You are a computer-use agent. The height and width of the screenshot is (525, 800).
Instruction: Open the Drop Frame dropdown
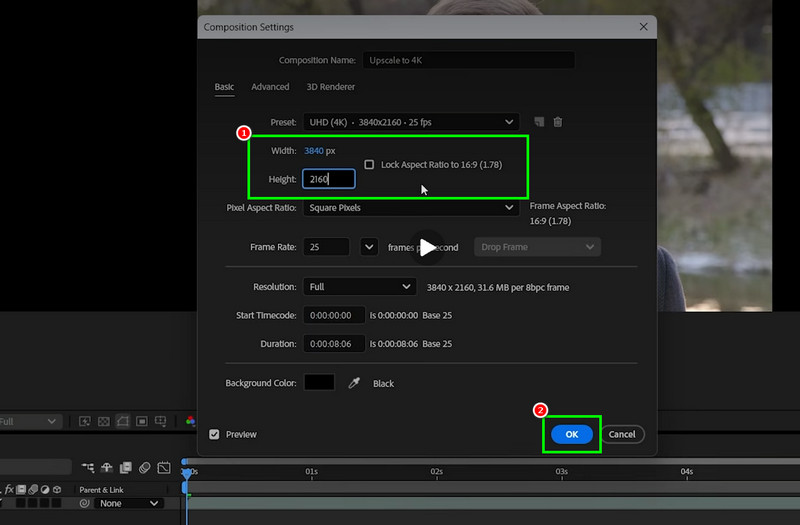pos(537,247)
